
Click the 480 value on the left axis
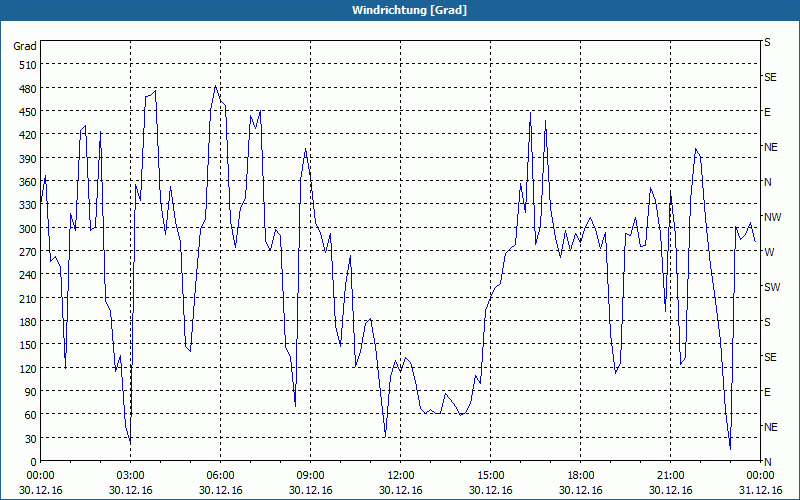(x=28, y=89)
